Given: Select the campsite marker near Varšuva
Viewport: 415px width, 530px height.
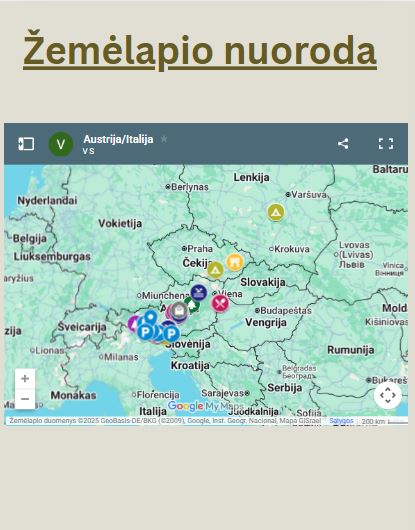Looking at the screenshot, I should (276, 212).
